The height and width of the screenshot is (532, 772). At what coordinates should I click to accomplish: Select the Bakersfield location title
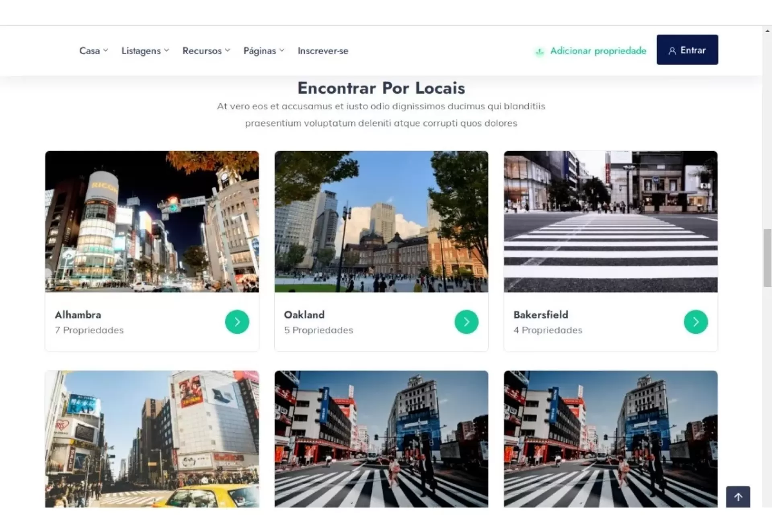(x=540, y=315)
